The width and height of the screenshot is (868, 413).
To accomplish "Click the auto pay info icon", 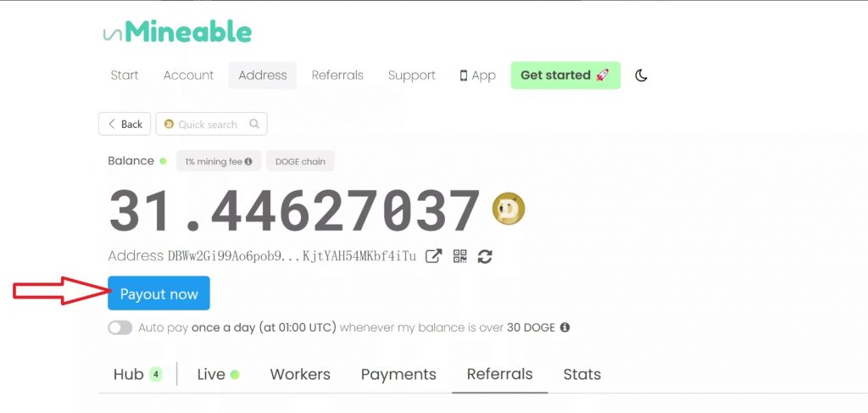I will point(565,327).
